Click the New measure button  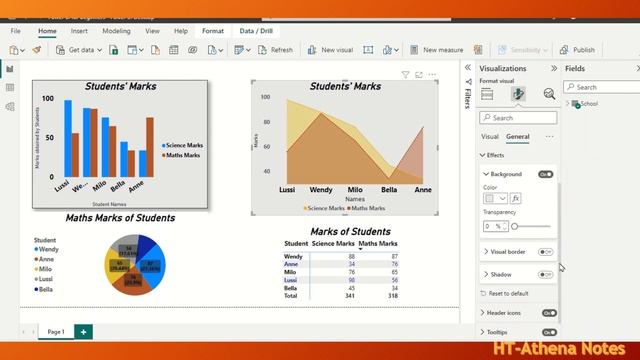click(x=436, y=50)
